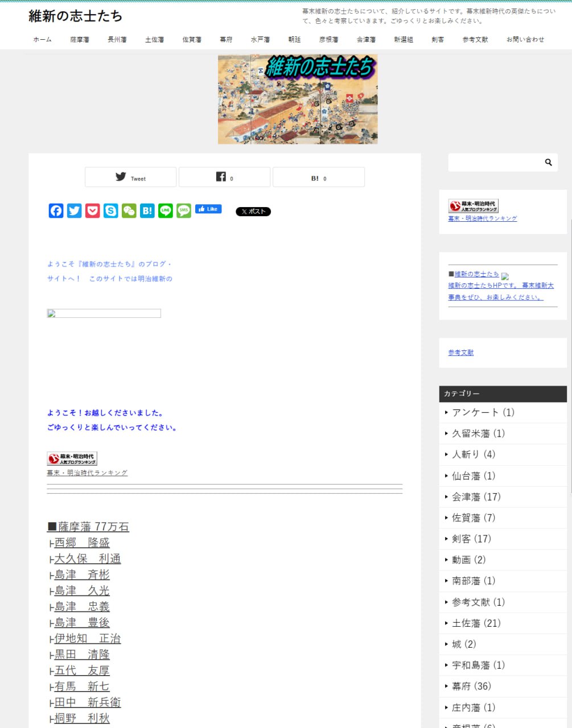Open the 城 (2) category
Image resolution: width=572 pixels, height=728 pixels.
[x=464, y=644]
